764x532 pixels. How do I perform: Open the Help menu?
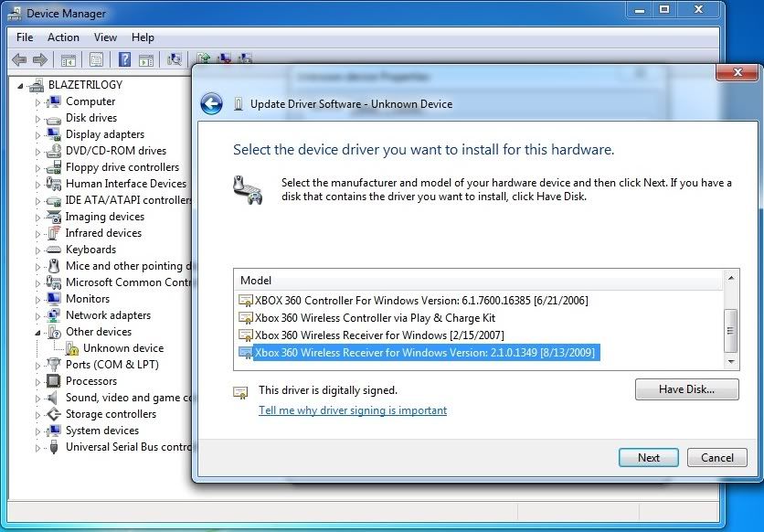point(143,37)
